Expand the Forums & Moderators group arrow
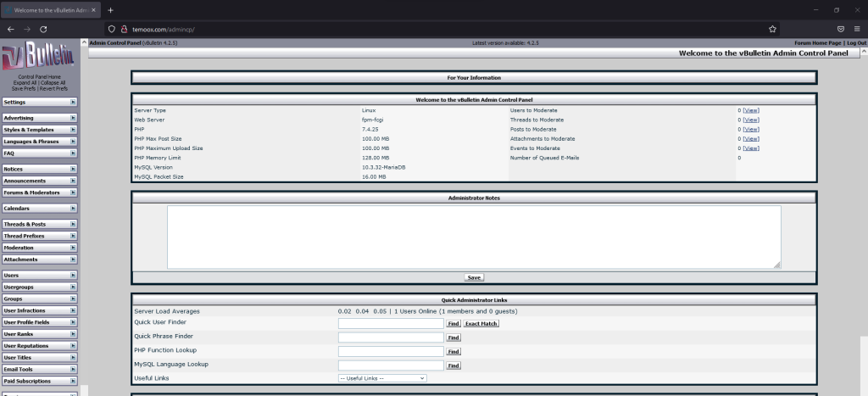The width and height of the screenshot is (868, 396). [x=74, y=192]
